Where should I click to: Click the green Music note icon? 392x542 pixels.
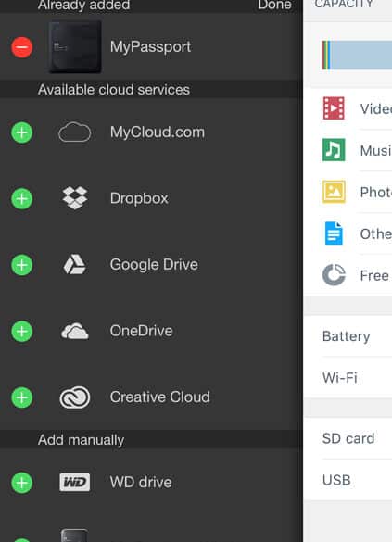pyautogui.click(x=334, y=150)
